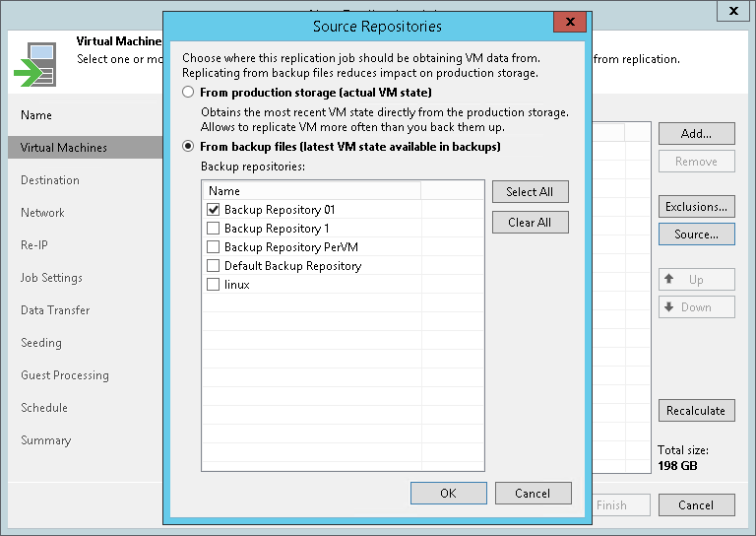Click Backup Repository 01 row text
756x536 pixels.
click(x=280, y=210)
